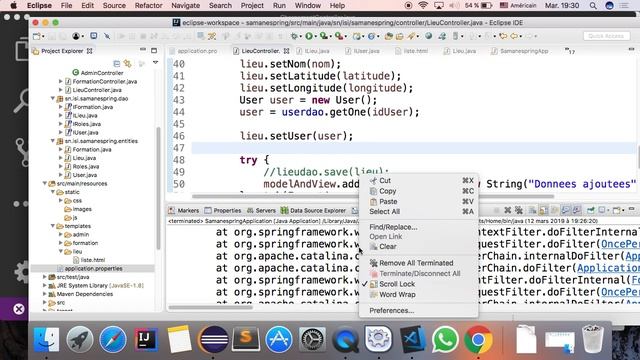Click the Debug bug icon in toolbar
The image size is (640, 360).
(294, 36)
